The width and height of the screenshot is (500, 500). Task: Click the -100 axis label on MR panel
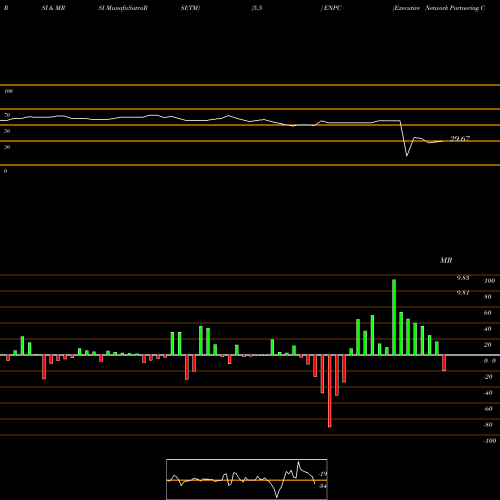coord(490,441)
